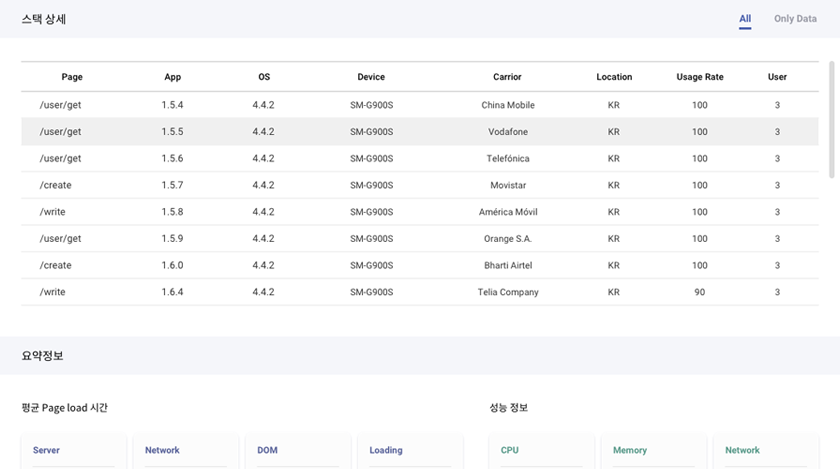Click the OS column header
Viewport: 840px width, 469px height.
(x=264, y=77)
